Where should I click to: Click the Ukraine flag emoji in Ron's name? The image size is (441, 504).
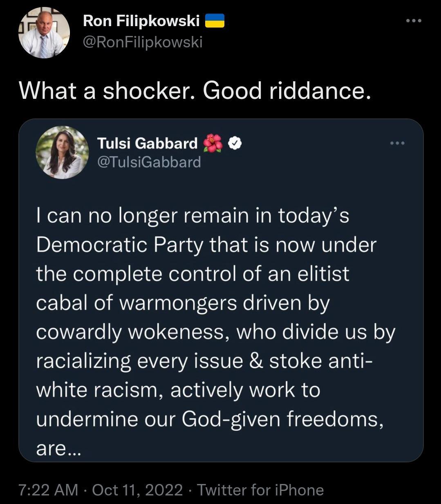tap(215, 20)
